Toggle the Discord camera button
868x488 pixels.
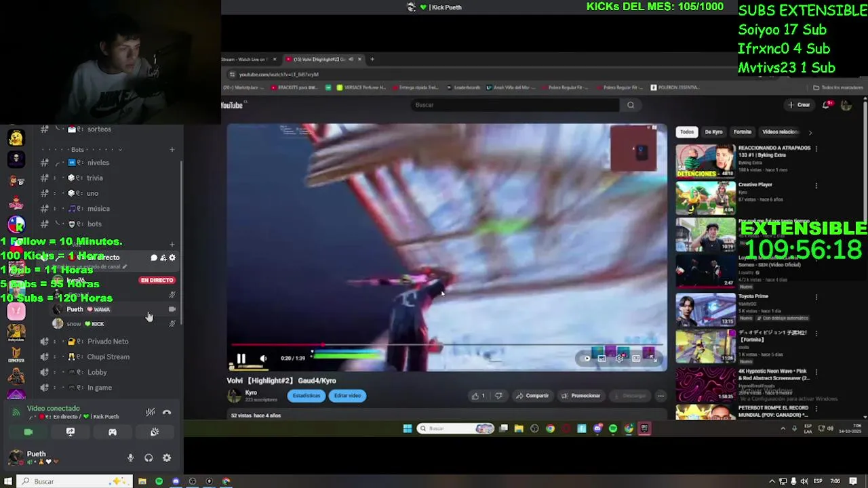pos(28,432)
